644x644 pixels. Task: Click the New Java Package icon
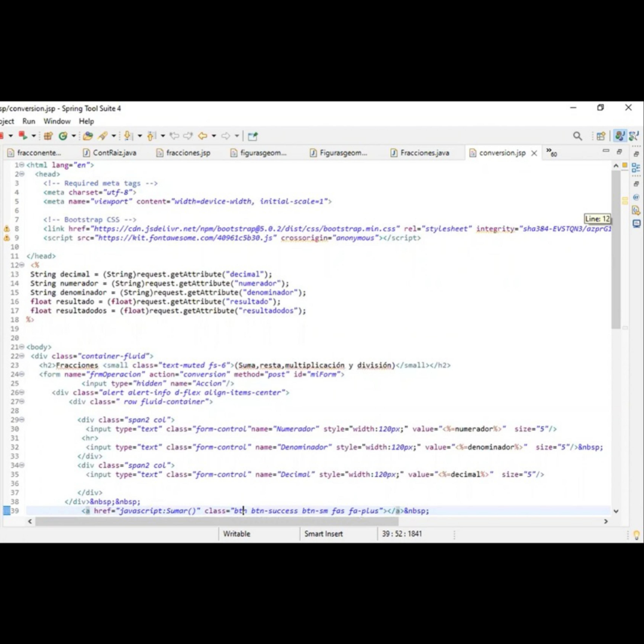pyautogui.click(x=48, y=136)
